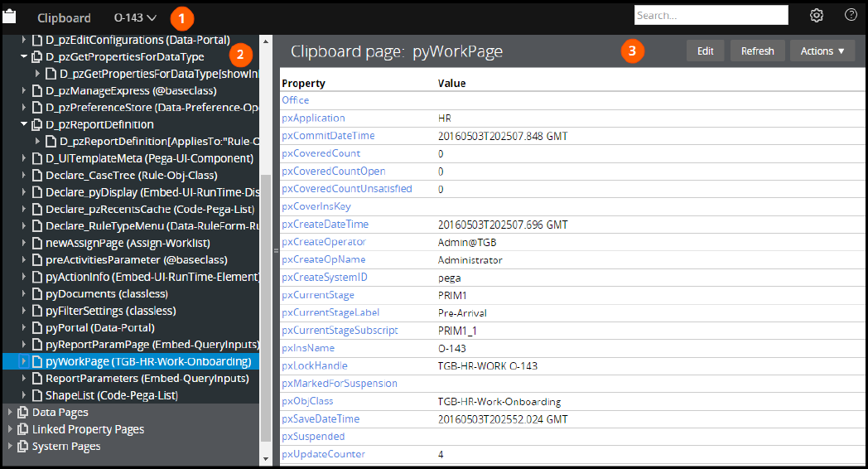
Task: Click the help question mark icon
Action: click(851, 15)
